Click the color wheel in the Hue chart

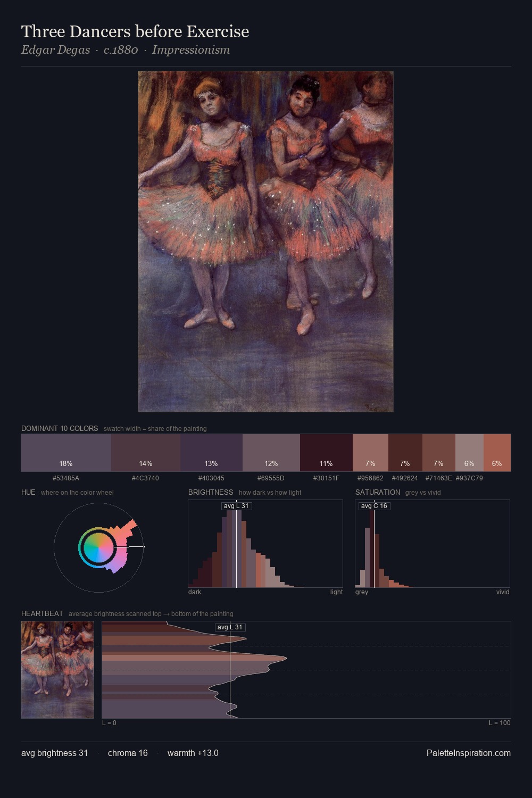(x=98, y=547)
